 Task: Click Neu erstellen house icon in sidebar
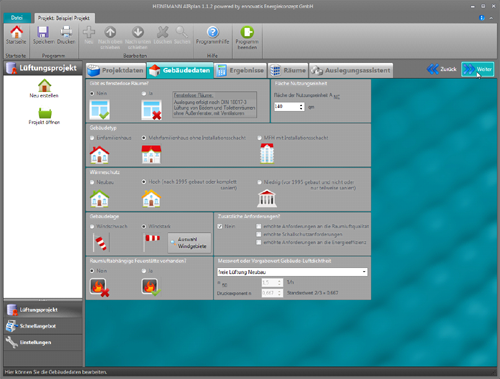[44, 85]
